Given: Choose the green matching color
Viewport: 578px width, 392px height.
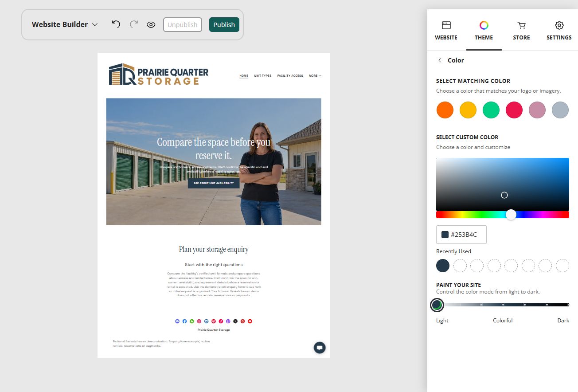Looking at the screenshot, I should 491,110.
